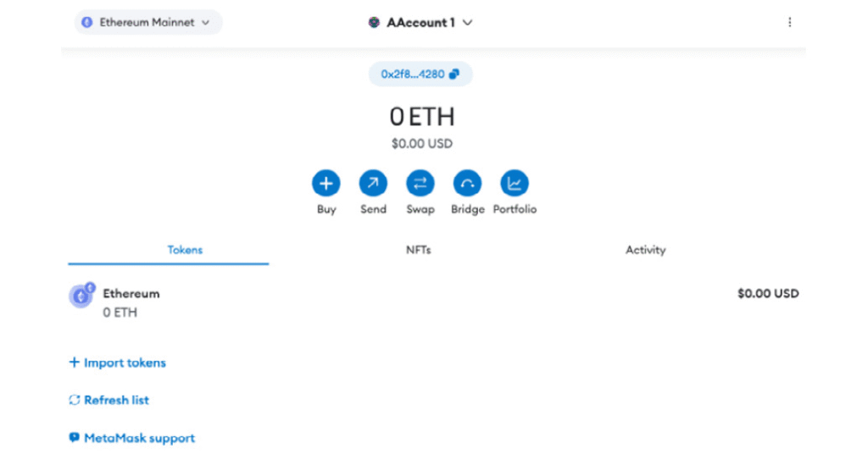868x454 pixels.
Task: Open the Swap tokens icon
Action: [420, 183]
